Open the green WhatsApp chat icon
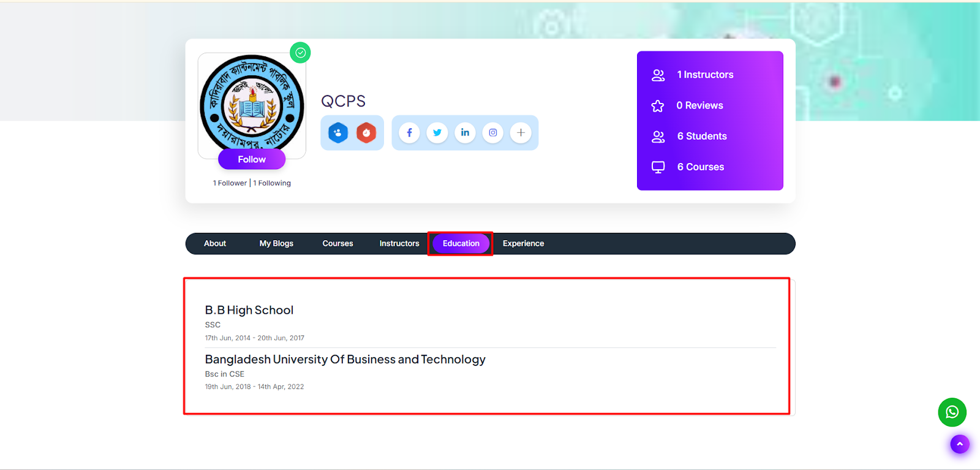 952,412
